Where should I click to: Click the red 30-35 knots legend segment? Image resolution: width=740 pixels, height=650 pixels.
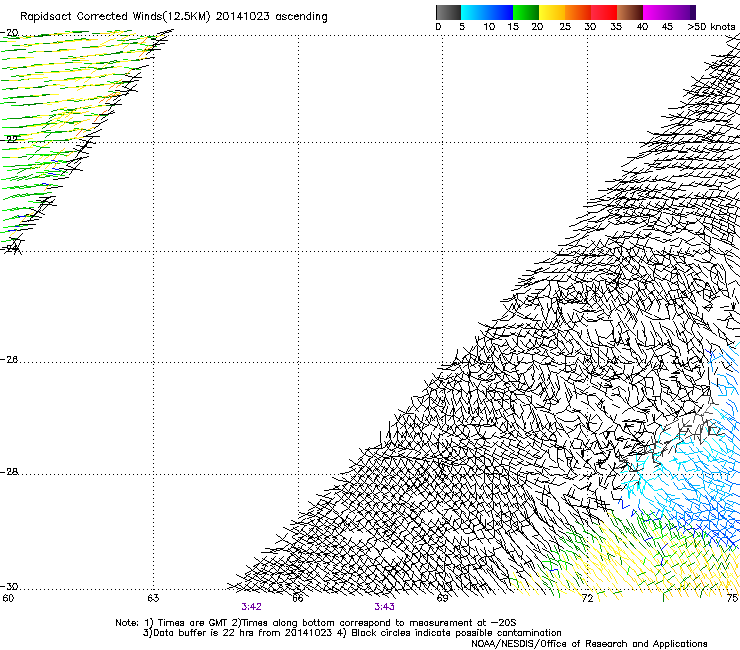[x=604, y=12]
